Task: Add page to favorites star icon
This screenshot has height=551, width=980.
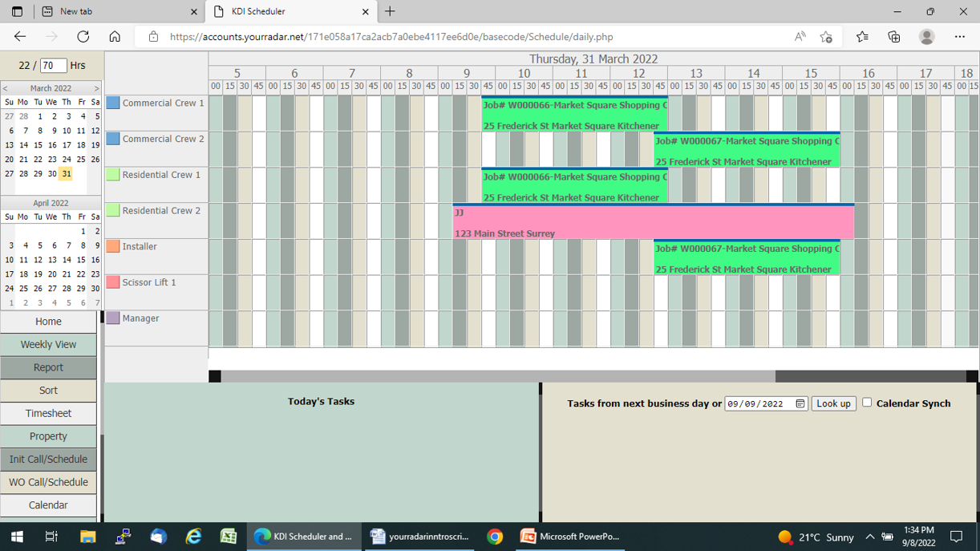Action: [x=825, y=37]
